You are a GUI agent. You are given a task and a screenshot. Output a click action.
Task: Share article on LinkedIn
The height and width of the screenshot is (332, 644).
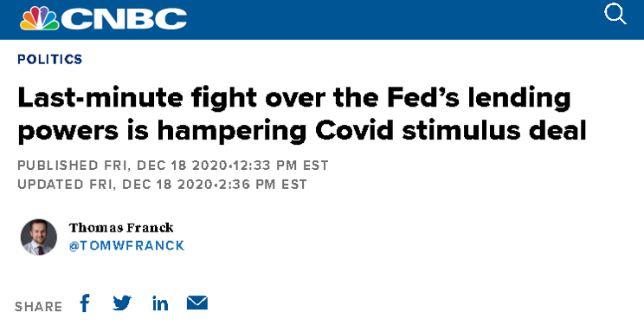pos(160,303)
